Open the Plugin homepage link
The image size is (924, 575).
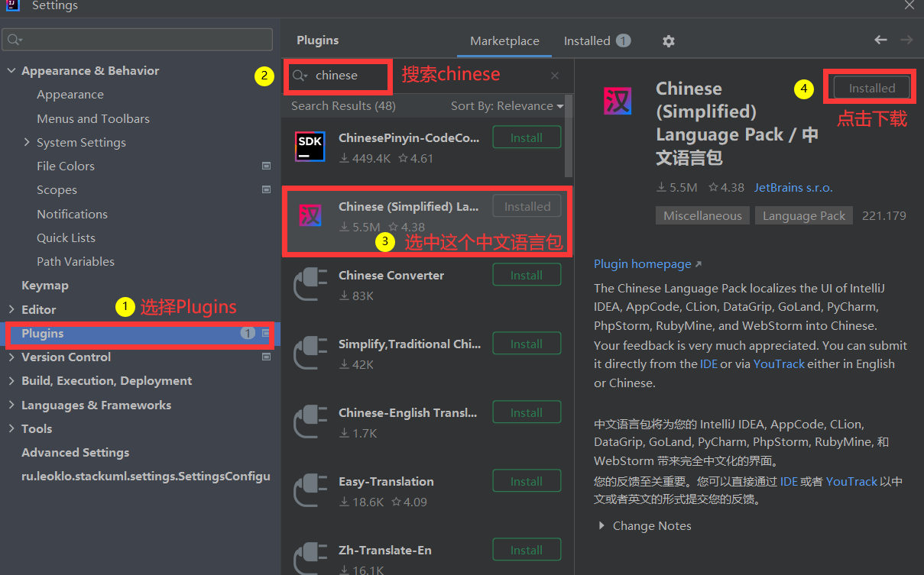[x=647, y=263]
